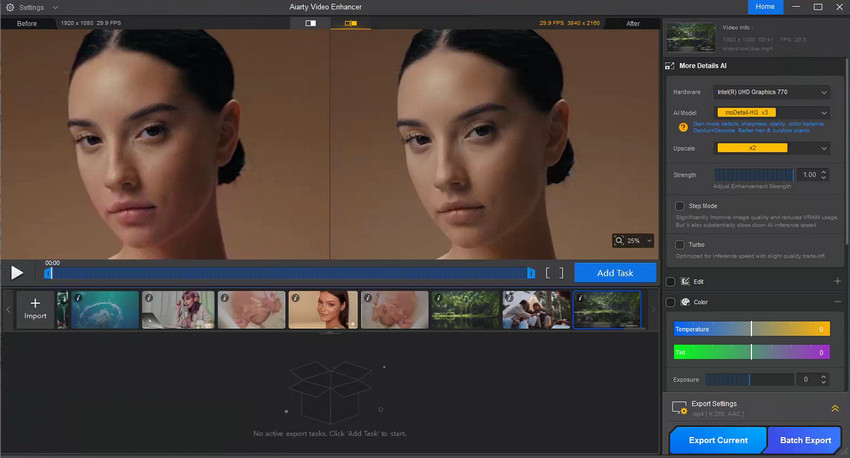Open the Hardware dropdown
The height and width of the screenshot is (458, 850).
(771, 92)
